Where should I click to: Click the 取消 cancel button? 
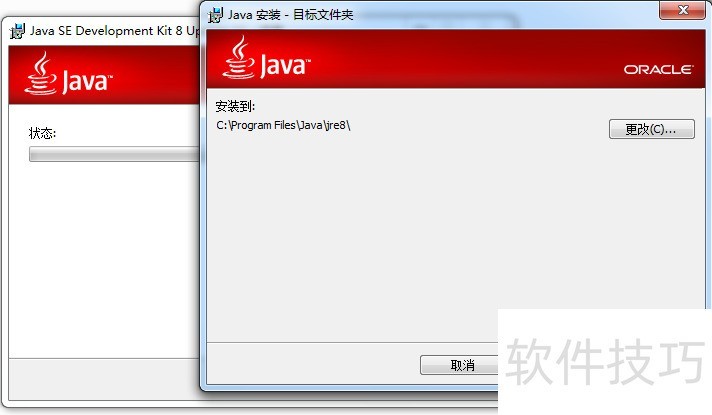pyautogui.click(x=459, y=365)
